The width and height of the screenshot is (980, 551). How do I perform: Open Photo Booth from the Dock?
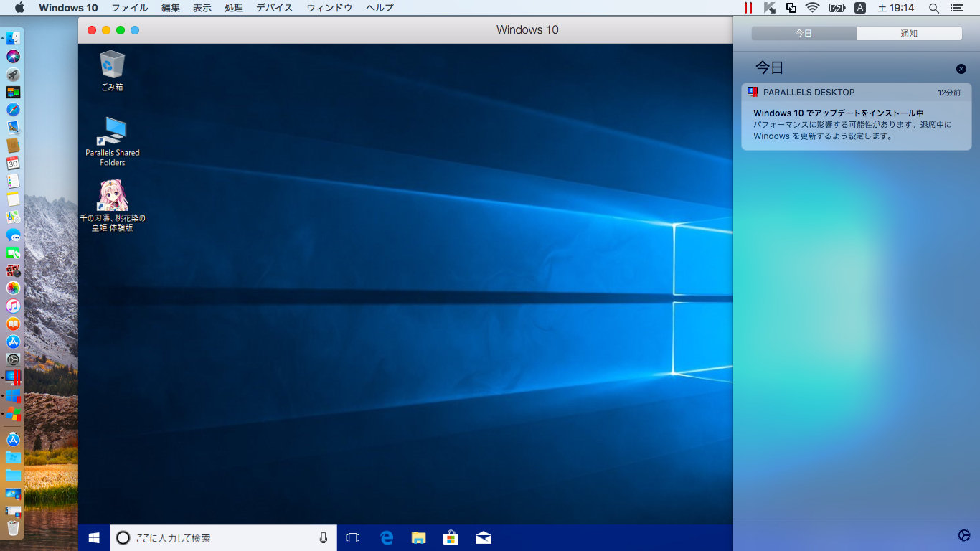[13, 270]
